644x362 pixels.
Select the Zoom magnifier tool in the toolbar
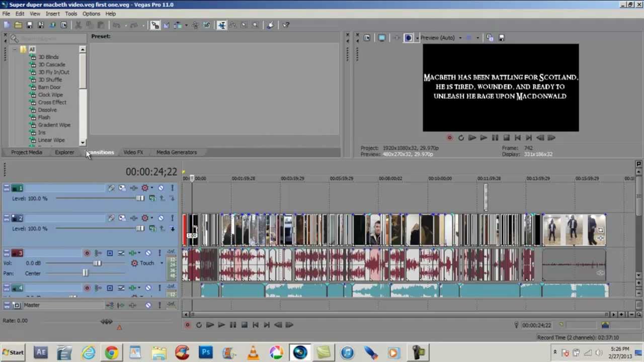click(x=255, y=25)
